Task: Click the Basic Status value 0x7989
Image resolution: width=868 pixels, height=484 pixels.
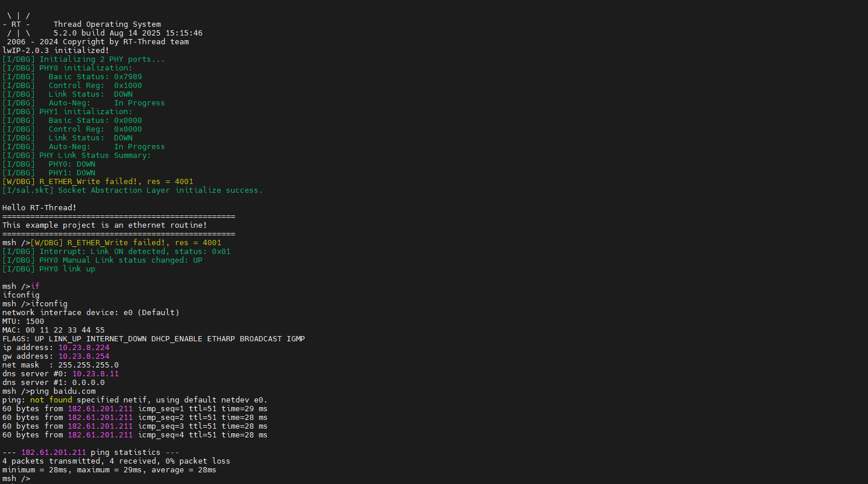Action: tap(128, 77)
